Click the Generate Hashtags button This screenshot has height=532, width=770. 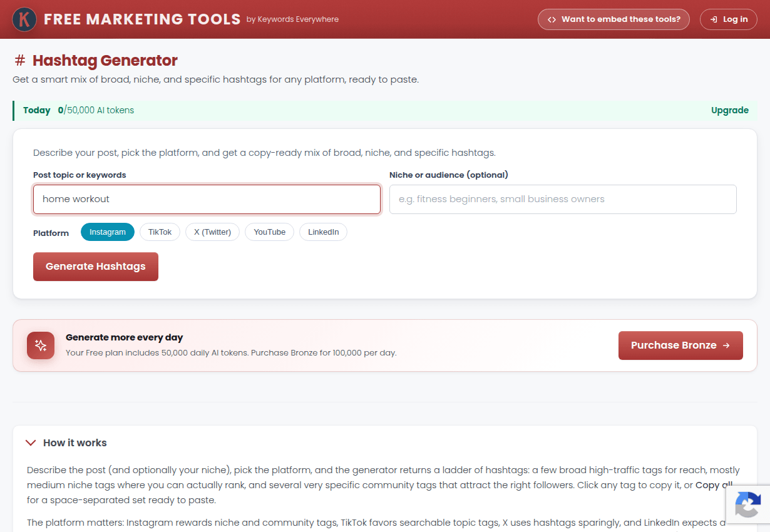[96, 267]
